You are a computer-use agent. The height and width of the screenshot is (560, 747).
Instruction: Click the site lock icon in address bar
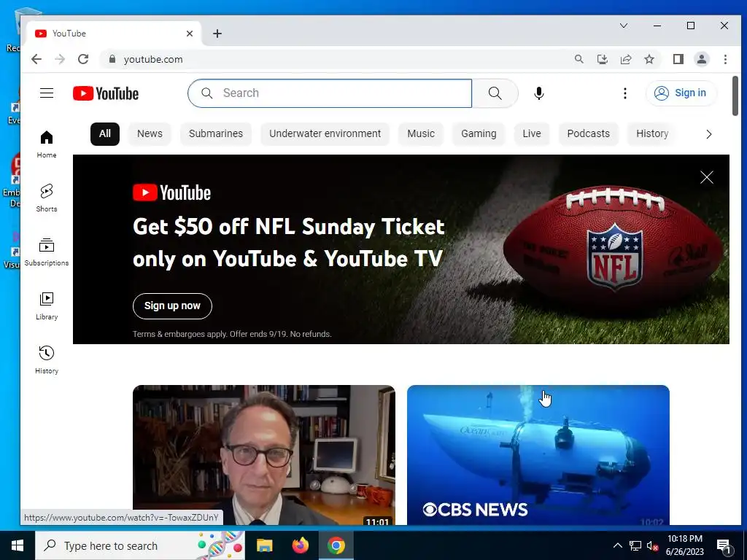(x=112, y=59)
